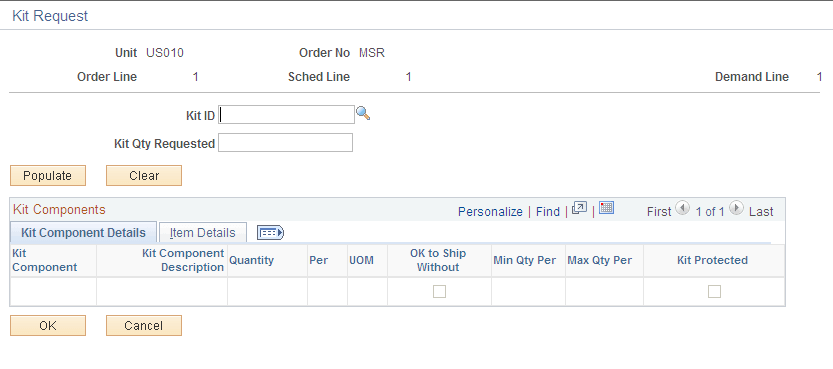Focus the Kit ID input field
Image resolution: width=833 pixels, height=369 pixels.
click(287, 115)
